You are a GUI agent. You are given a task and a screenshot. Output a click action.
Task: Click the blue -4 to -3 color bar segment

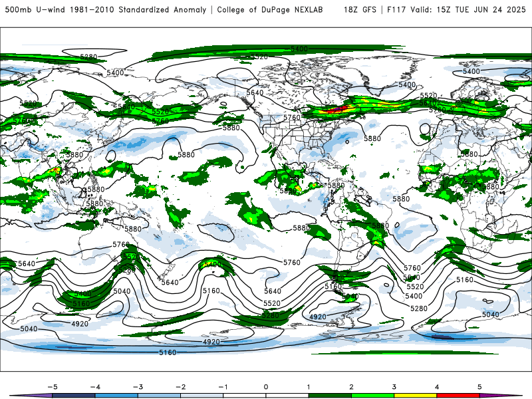[116, 396]
